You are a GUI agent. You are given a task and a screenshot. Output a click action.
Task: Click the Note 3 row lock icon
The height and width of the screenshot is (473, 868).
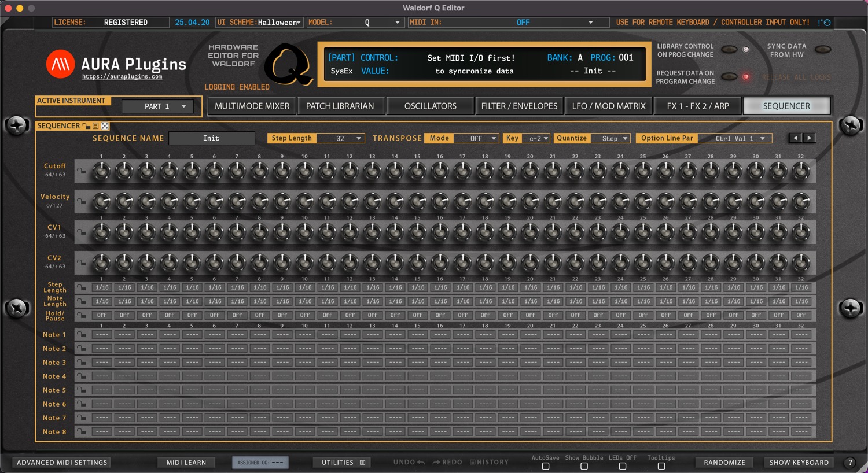tap(82, 363)
